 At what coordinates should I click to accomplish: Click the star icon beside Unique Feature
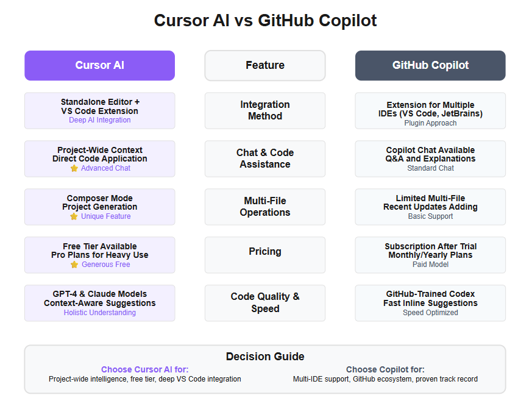tap(74, 216)
